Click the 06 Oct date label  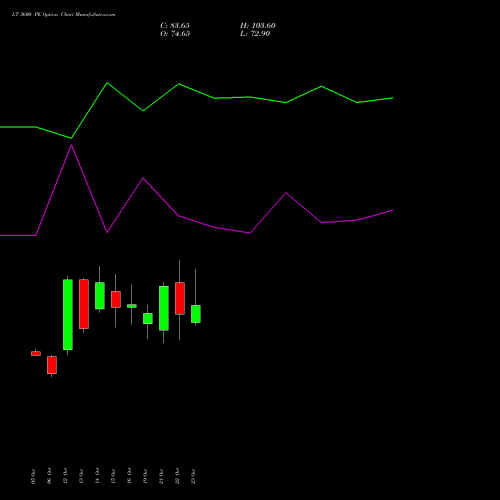click(x=49, y=476)
